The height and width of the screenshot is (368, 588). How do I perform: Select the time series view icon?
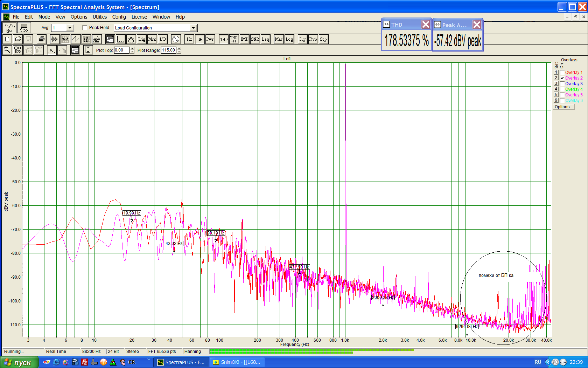(x=55, y=39)
